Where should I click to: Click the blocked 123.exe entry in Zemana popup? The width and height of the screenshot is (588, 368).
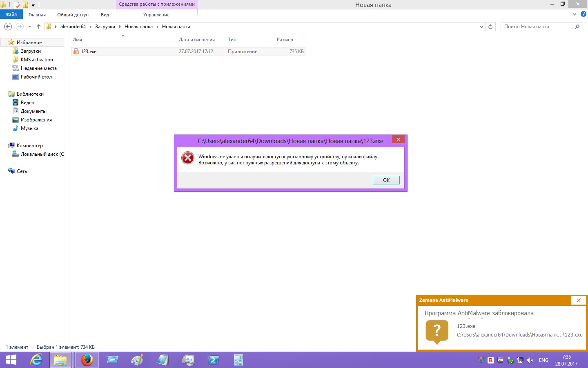466,326
